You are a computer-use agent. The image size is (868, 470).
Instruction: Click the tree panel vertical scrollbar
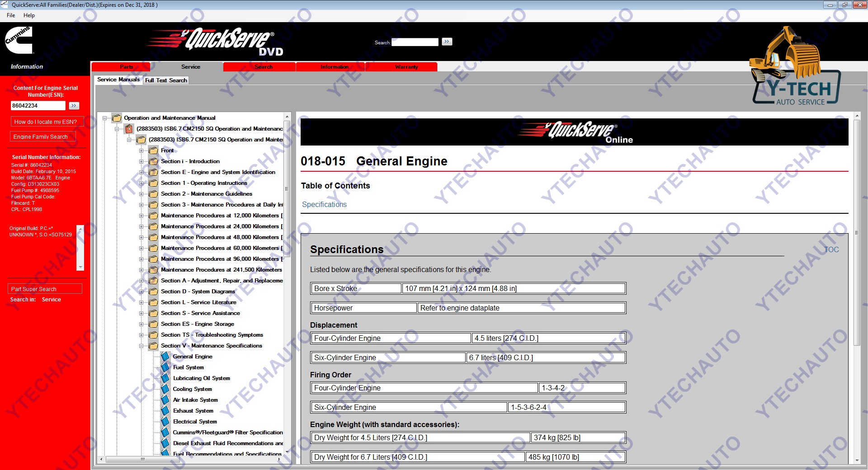[x=287, y=188]
